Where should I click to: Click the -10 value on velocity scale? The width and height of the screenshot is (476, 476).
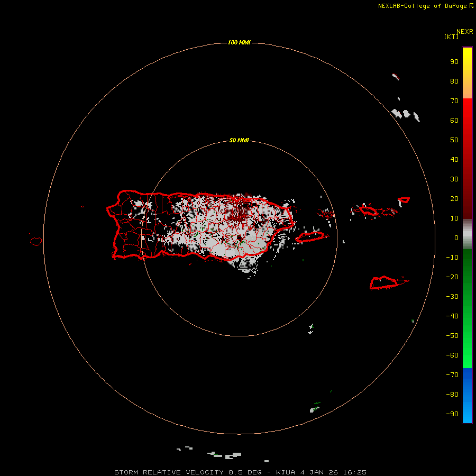click(452, 258)
